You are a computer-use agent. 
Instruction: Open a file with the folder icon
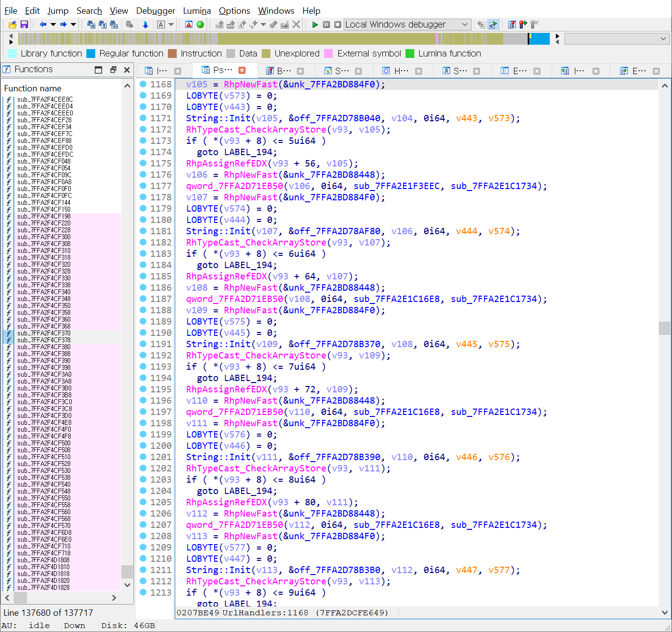[13, 25]
